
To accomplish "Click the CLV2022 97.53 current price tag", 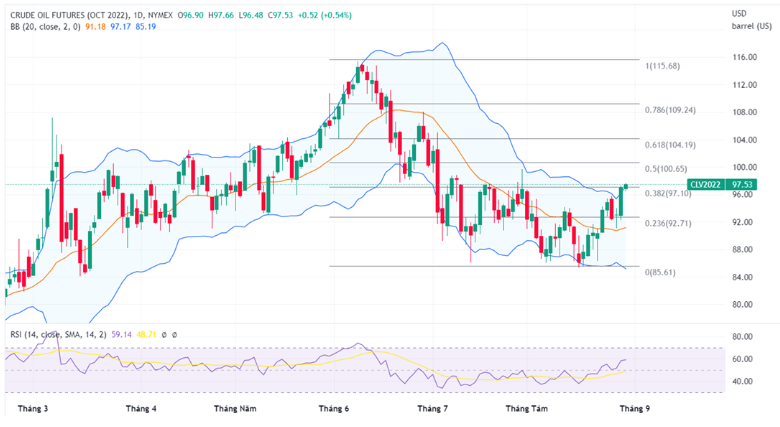I will pos(722,185).
